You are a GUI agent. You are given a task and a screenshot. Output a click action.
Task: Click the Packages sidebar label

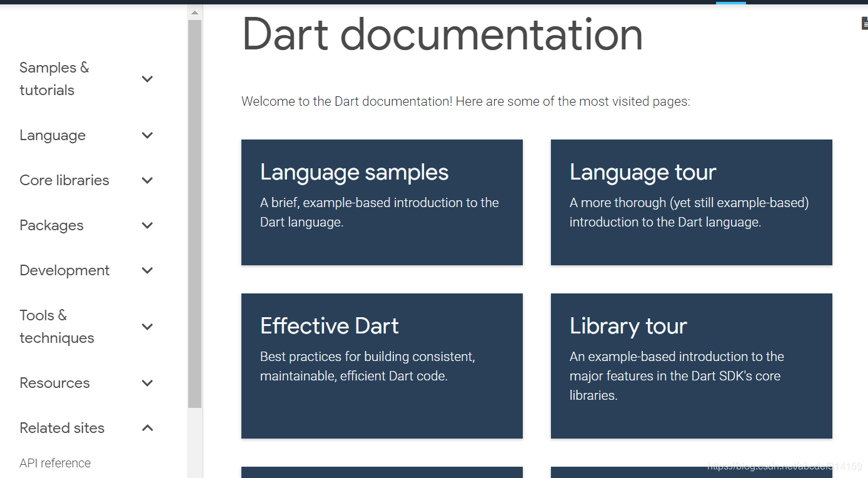(x=51, y=225)
